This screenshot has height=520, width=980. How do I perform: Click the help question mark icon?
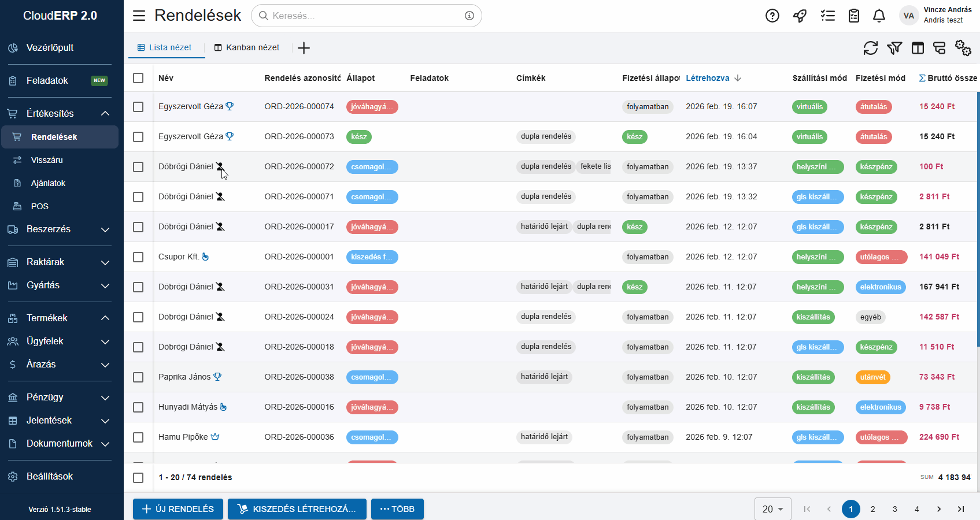(772, 16)
